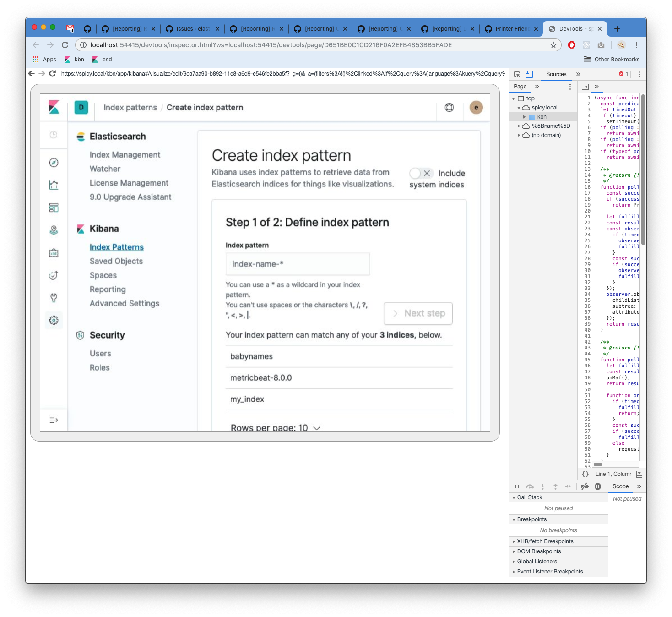The width and height of the screenshot is (672, 617).
Task: Open the DevTools browser tab
Action: click(x=572, y=28)
